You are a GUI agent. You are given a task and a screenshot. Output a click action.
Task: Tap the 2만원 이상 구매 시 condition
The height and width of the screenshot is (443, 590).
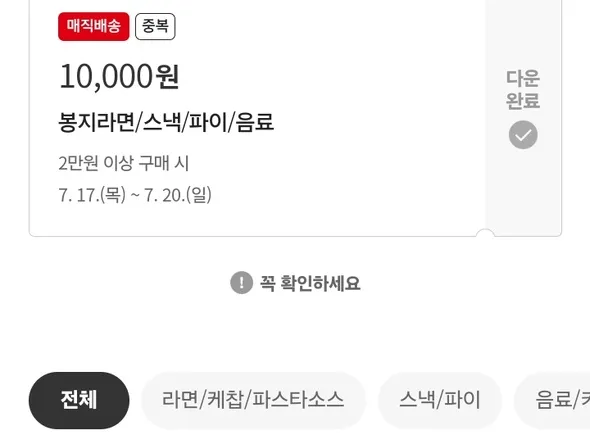(x=123, y=163)
